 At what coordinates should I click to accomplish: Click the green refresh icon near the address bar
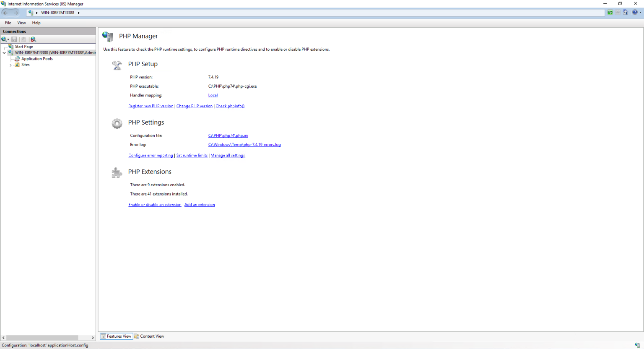click(610, 12)
